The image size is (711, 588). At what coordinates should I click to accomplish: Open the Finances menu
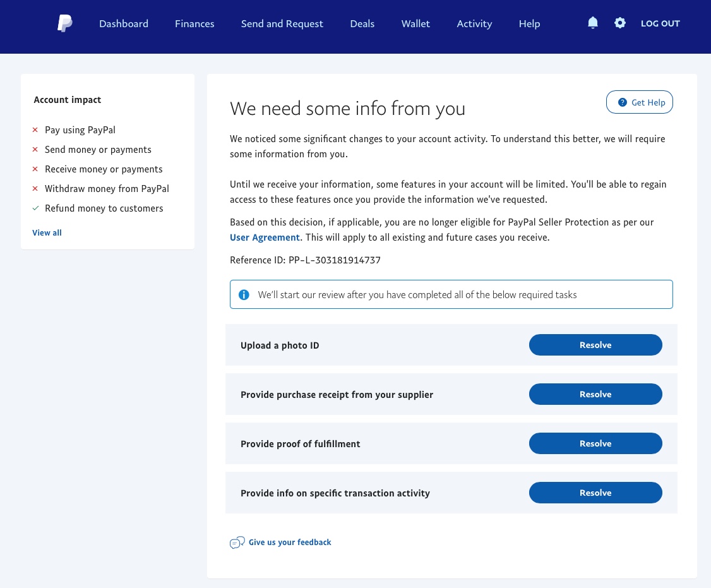coord(194,23)
